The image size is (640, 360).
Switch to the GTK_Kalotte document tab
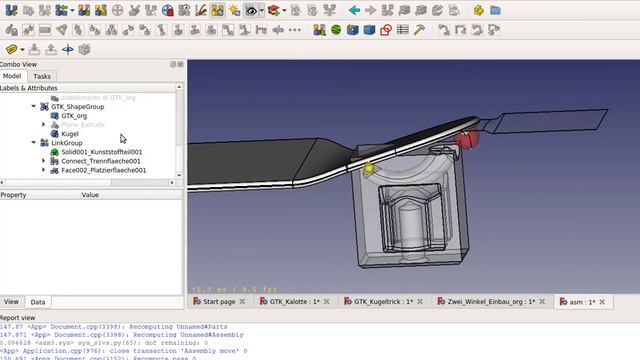coord(295,302)
